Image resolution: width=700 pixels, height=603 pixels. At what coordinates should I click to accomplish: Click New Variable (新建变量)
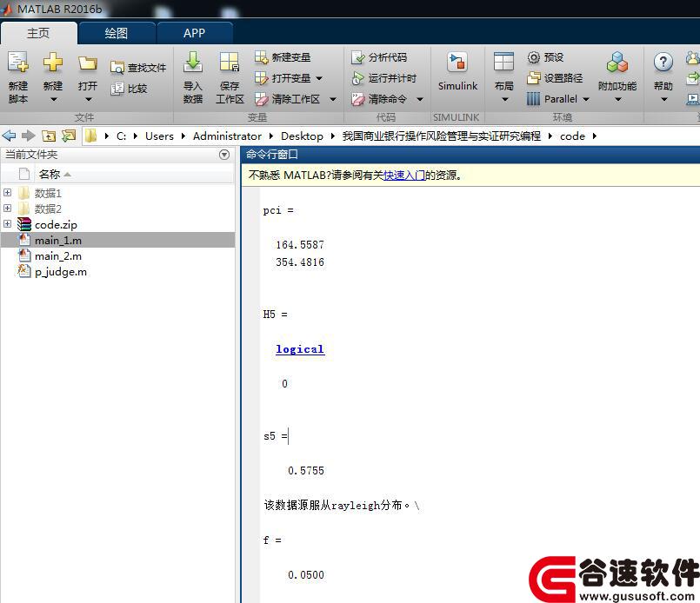pyautogui.click(x=283, y=57)
